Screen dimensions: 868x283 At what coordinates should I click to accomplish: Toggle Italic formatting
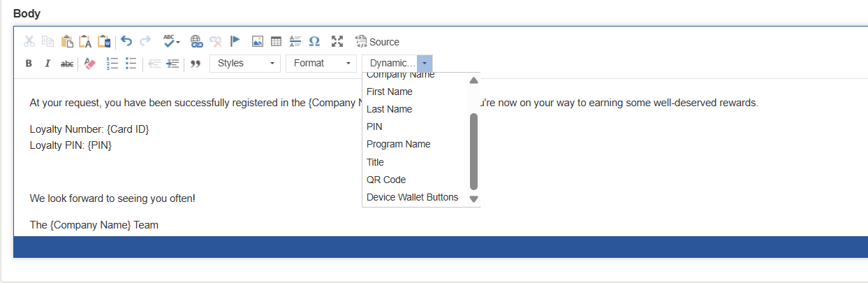pos(47,64)
